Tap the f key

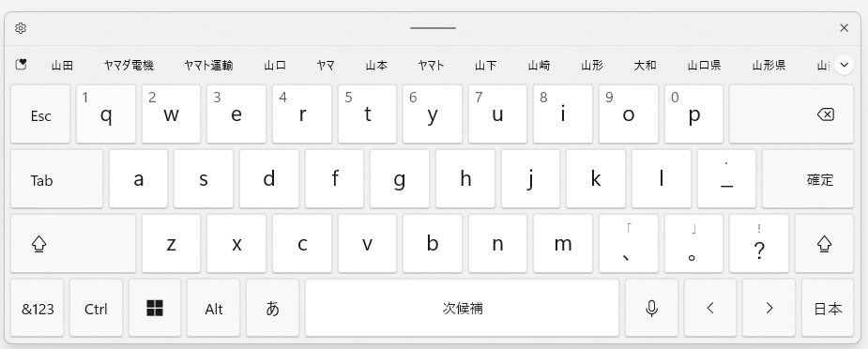tap(334, 178)
